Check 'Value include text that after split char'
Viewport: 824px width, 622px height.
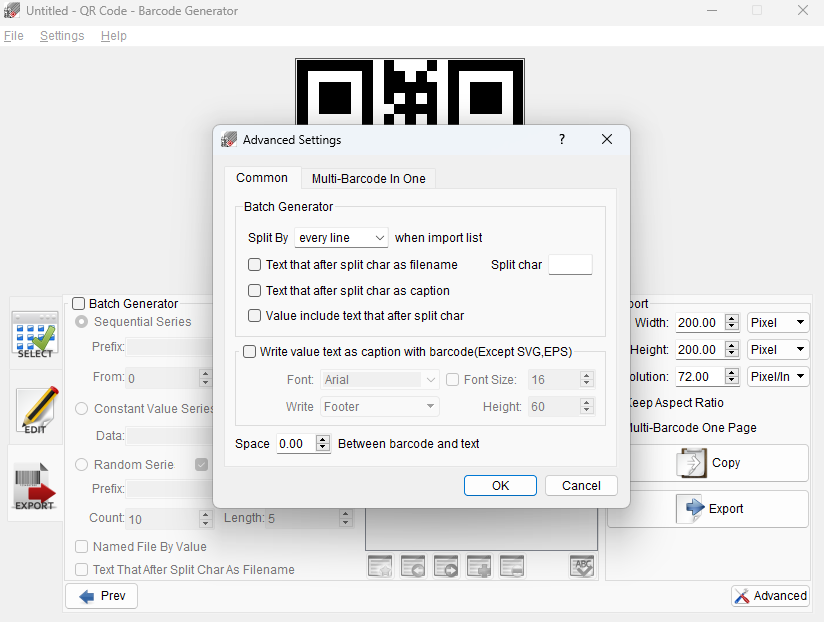pyautogui.click(x=255, y=315)
